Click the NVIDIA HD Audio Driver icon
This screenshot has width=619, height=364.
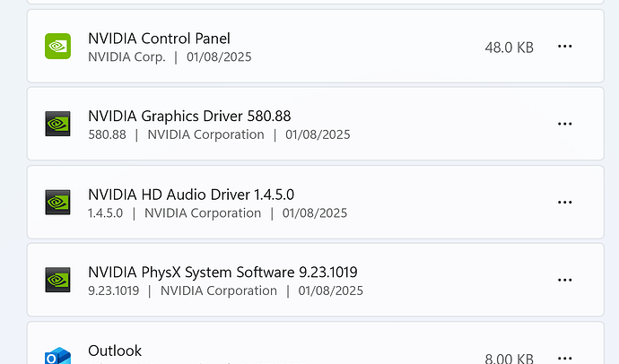57,203
